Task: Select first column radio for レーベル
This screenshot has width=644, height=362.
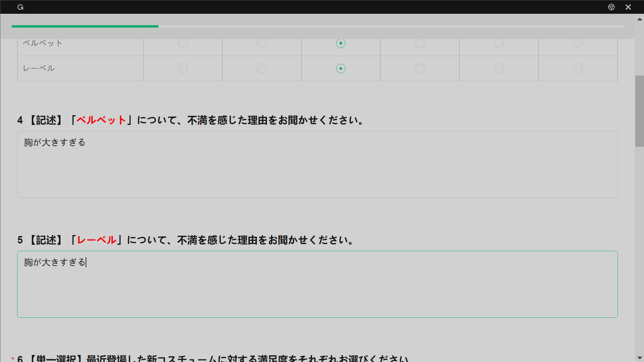Action: click(x=183, y=69)
